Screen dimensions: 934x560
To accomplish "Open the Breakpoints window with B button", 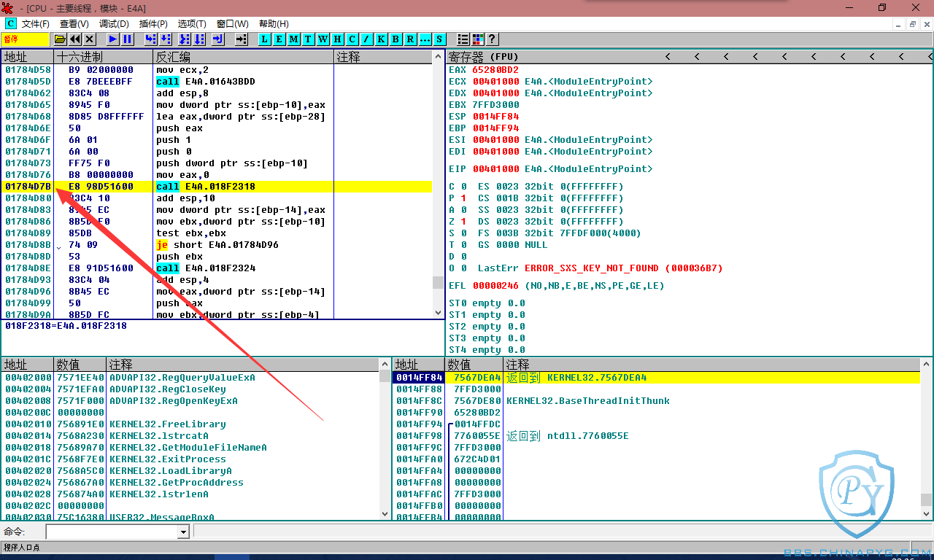I will coord(396,39).
